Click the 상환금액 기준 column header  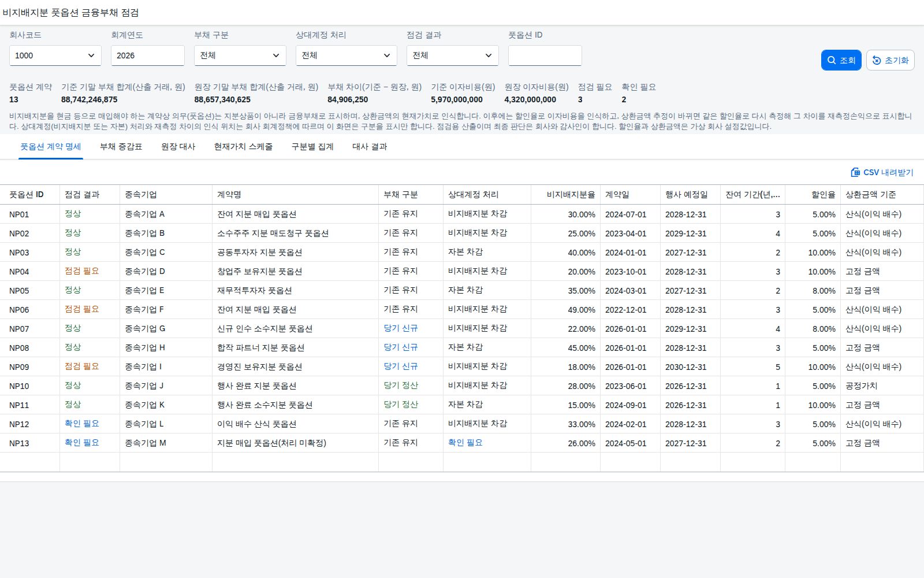tap(882, 195)
